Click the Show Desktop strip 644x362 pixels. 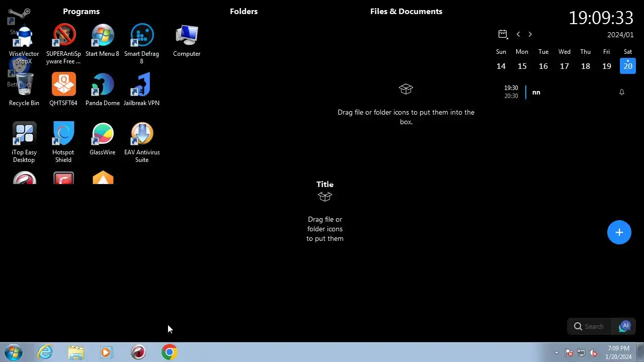640,352
